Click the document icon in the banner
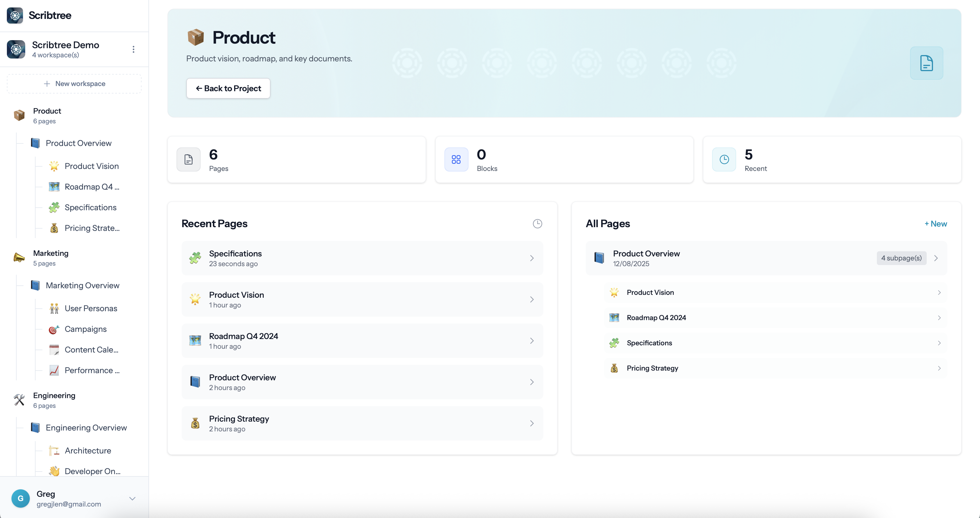 (926, 63)
